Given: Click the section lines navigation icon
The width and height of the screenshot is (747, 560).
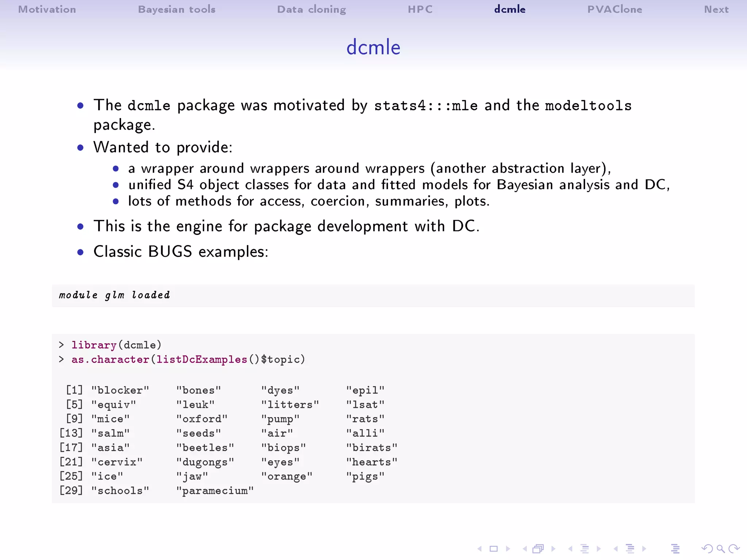Looking at the screenshot, I should click(630, 548).
